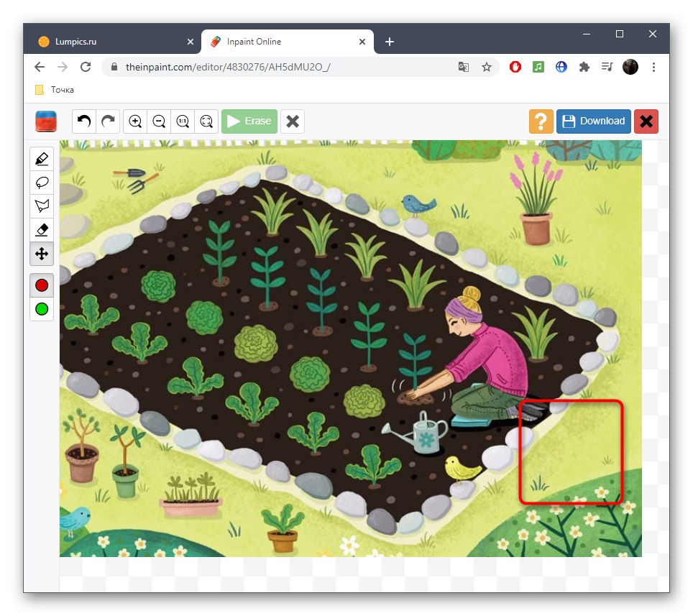Close the Lumpics.ru tab

coord(191,42)
